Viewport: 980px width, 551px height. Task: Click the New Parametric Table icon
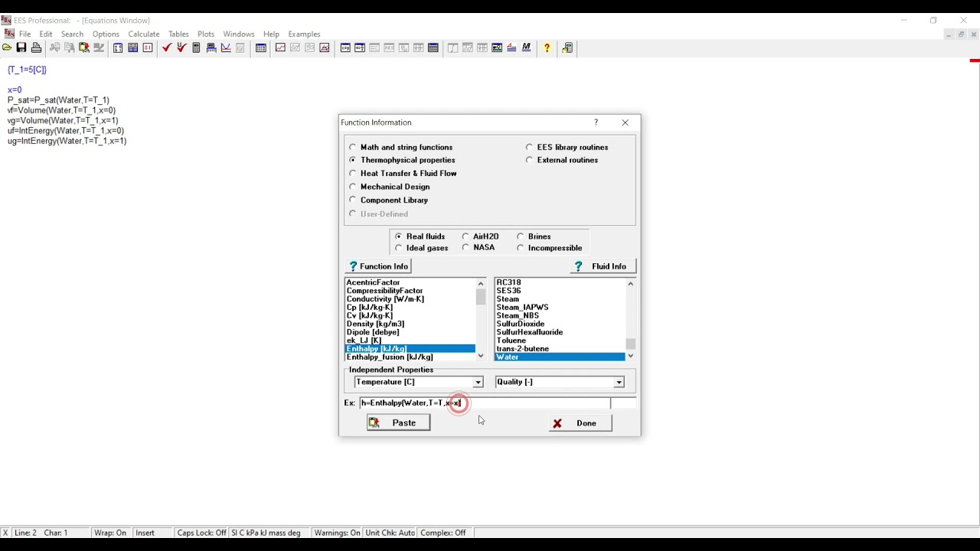pos(261,47)
